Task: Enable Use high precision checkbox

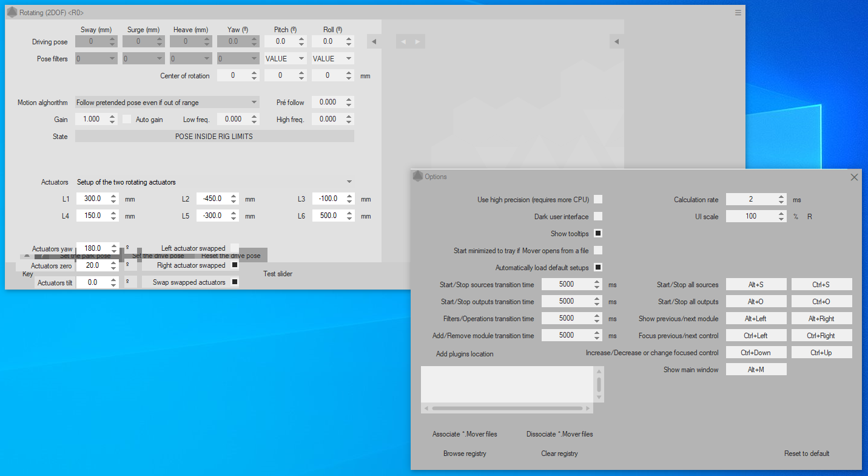Action: (598, 200)
